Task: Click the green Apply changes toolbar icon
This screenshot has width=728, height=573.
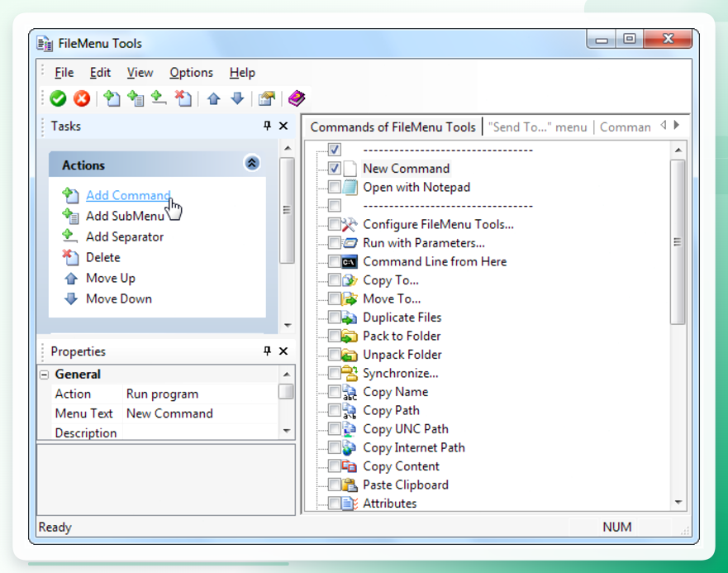Action: pos(58,98)
